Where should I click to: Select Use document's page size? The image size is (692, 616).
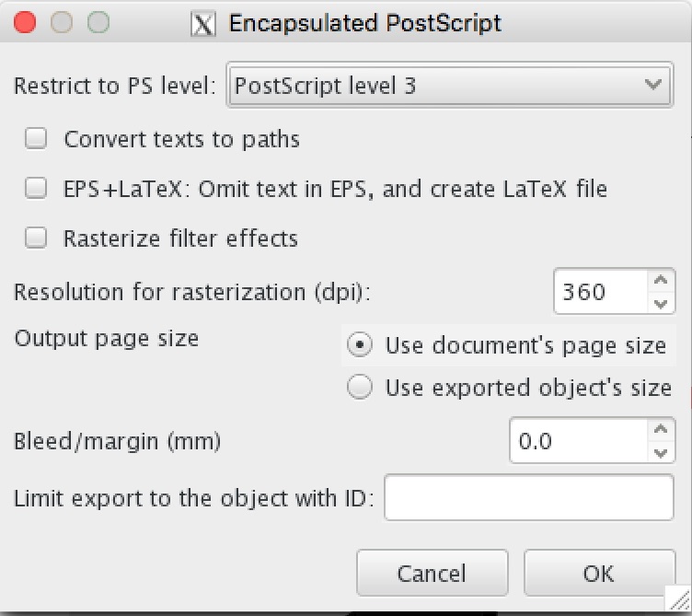pos(361,346)
